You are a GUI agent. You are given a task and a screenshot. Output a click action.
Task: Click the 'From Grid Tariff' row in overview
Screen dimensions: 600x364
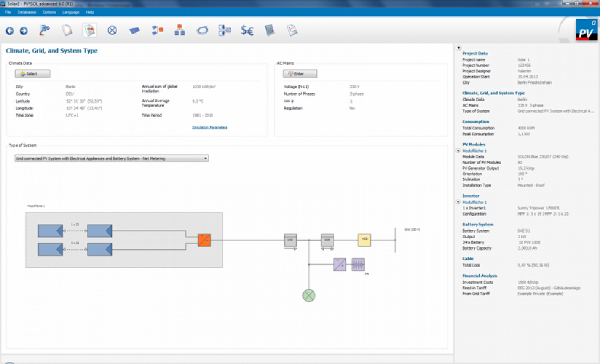512,294
